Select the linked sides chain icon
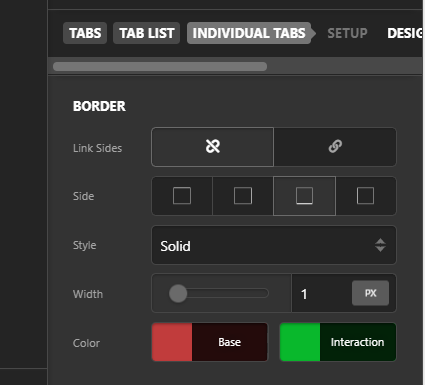This screenshot has height=385, width=425. pos(335,147)
